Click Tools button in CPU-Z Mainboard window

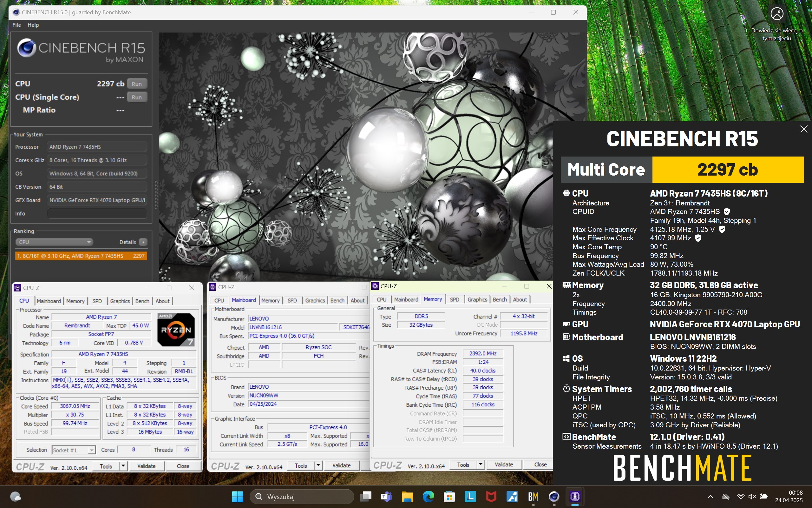(x=301, y=465)
